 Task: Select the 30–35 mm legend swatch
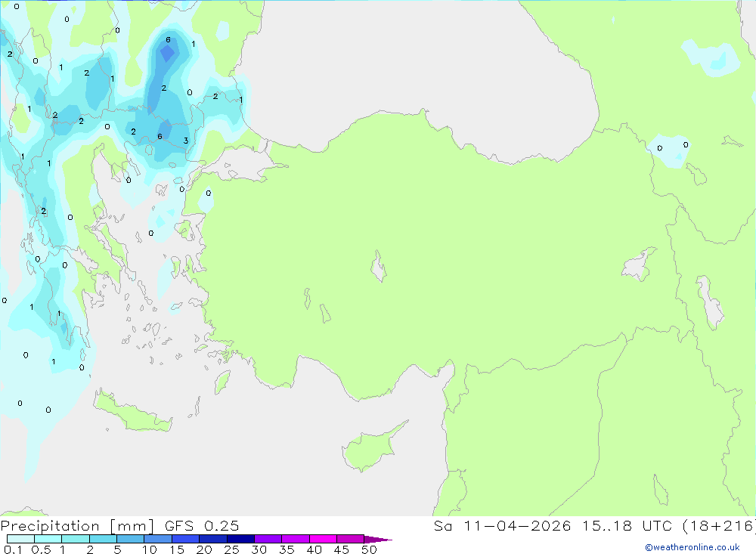tap(268, 539)
